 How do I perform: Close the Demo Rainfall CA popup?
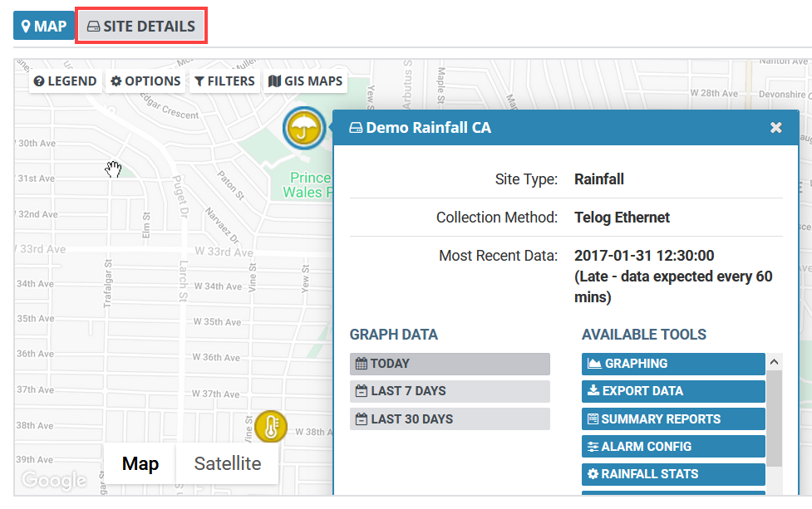775,127
